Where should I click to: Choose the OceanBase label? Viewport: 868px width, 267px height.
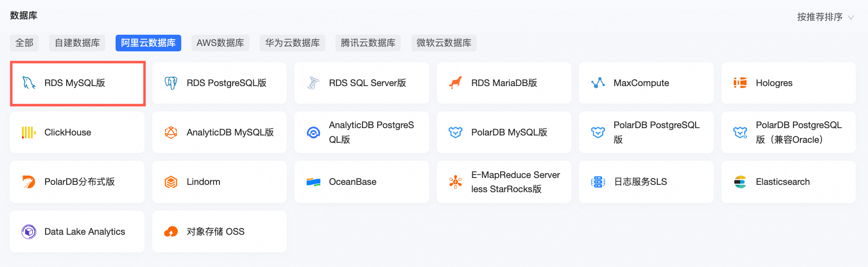[x=353, y=182]
